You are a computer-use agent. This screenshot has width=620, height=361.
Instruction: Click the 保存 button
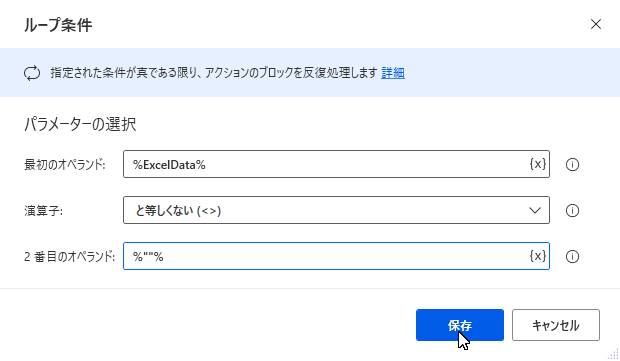tap(459, 325)
